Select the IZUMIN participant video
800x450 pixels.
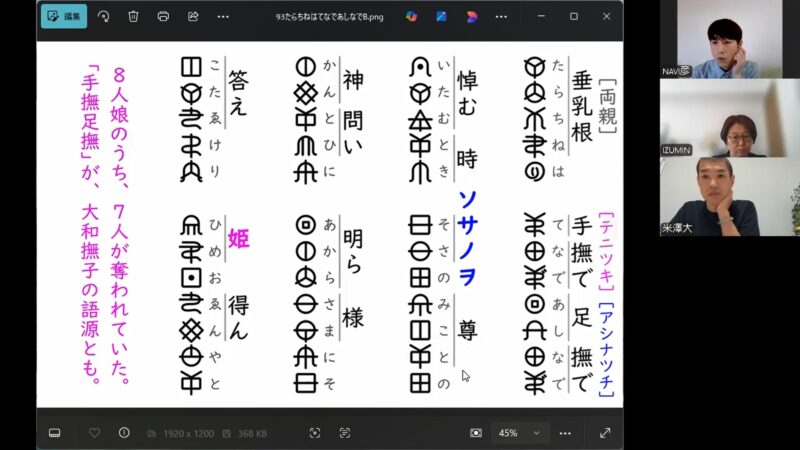click(x=730, y=118)
